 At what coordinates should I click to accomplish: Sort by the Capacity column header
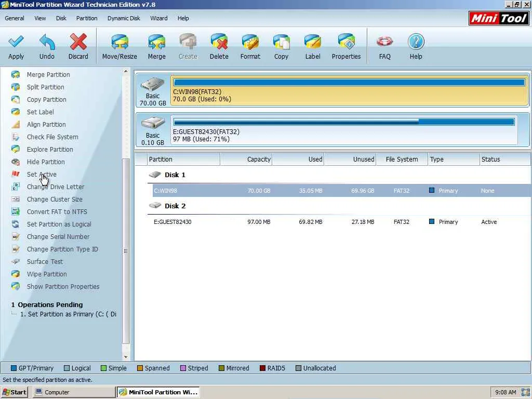tap(246, 159)
